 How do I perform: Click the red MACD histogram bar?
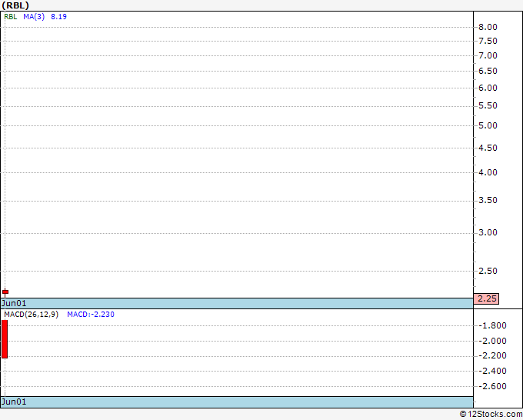(x=5, y=339)
